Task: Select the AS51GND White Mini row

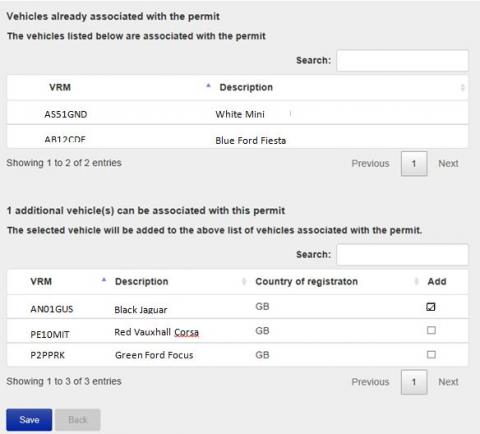Action: (237, 113)
